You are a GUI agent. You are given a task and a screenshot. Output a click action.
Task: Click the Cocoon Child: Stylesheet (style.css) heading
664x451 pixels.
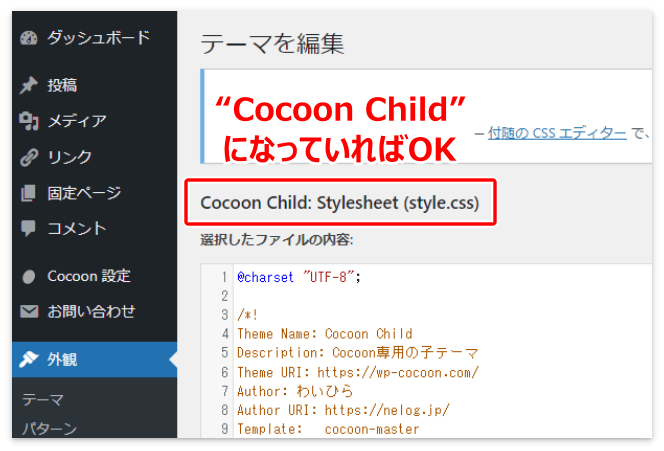point(340,203)
